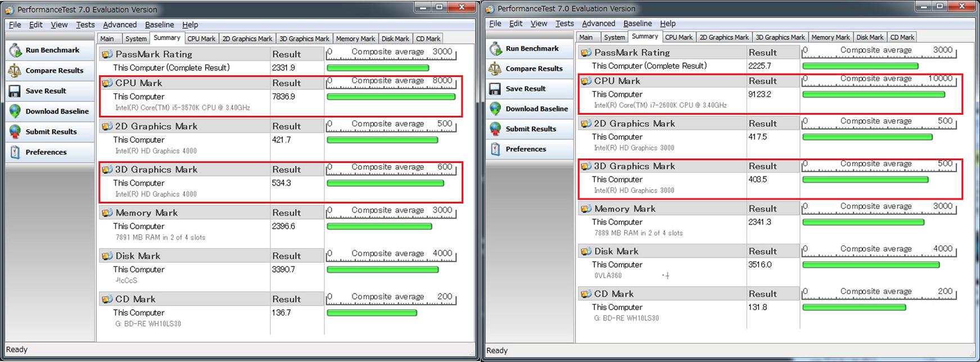Click i5-3570K CPU description text
The height and width of the screenshot is (362, 980).
pyautogui.click(x=183, y=107)
